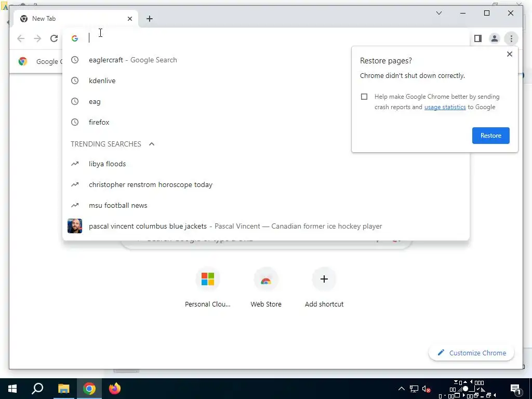The height and width of the screenshot is (399, 532).
Task: Select eaglercraft search suggestion
Action: point(266,60)
